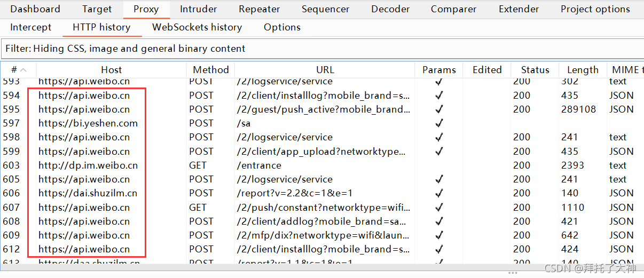The width and height of the screenshot is (644, 278).
Task: Select the bi.yeshen.com host row
Action: pos(88,123)
